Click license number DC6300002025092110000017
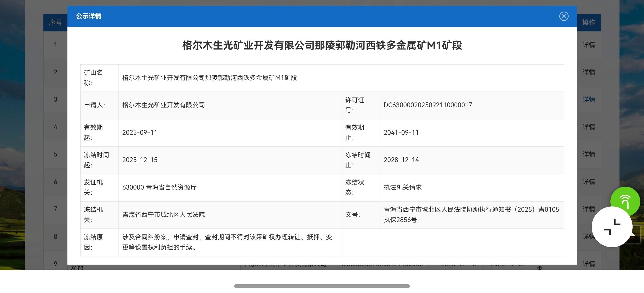Viewport: 644px width, 293px height. [427, 105]
